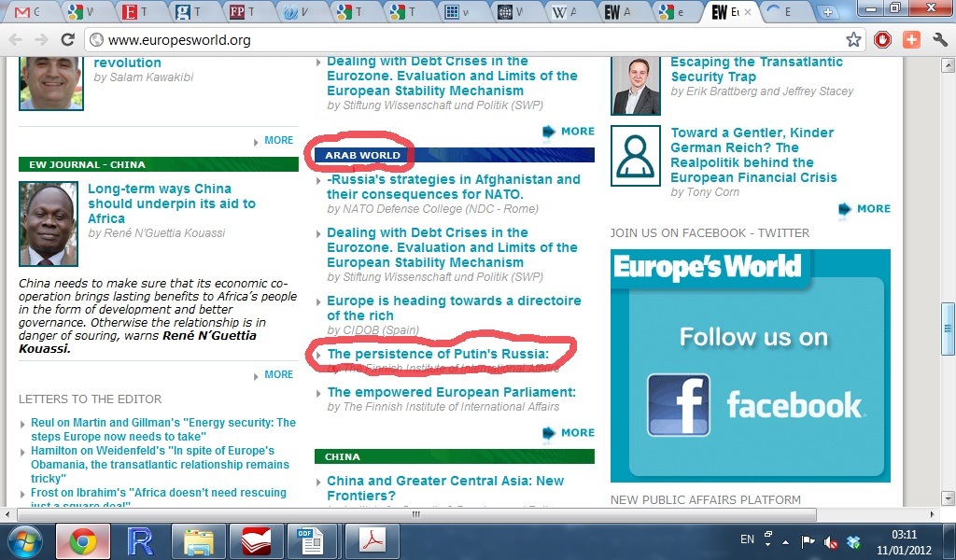Click the orange plus extension icon

pyautogui.click(x=911, y=40)
